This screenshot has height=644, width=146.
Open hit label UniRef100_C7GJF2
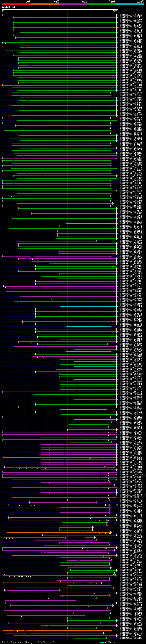(x=131, y=17)
